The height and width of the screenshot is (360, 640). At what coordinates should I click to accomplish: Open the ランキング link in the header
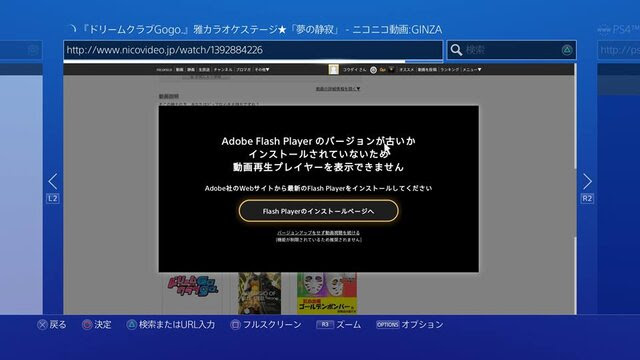[x=449, y=70]
